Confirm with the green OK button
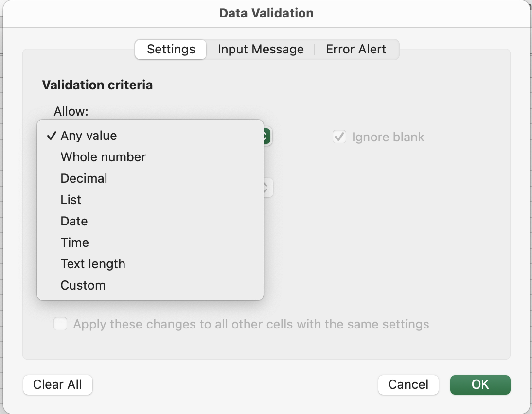532x414 pixels. coord(480,384)
